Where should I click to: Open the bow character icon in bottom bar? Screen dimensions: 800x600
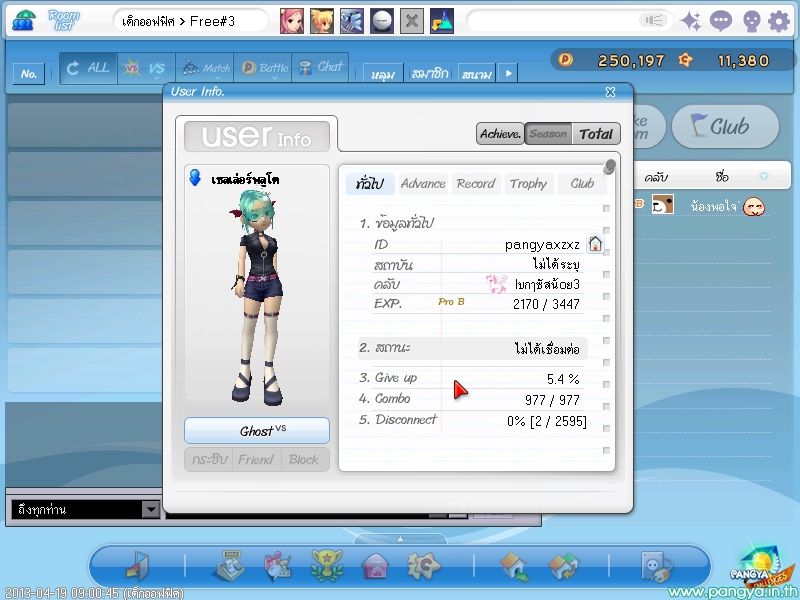click(x=278, y=565)
